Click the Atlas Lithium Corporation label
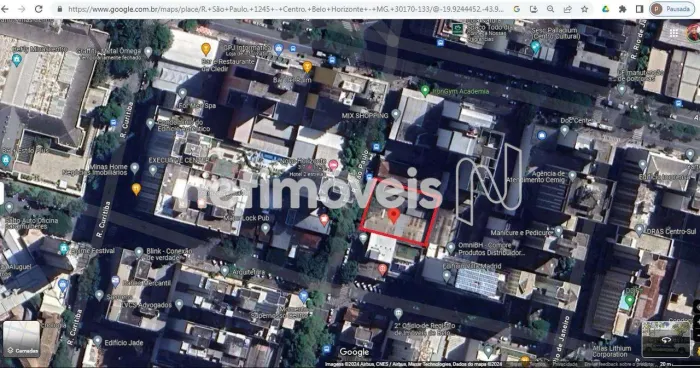This screenshot has height=368, width=700. click(x=612, y=351)
